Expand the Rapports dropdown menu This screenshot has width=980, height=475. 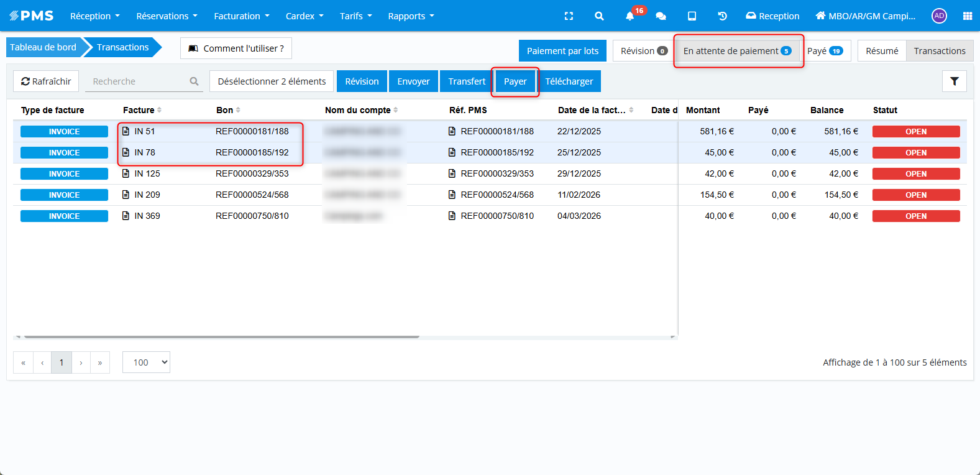[x=411, y=16]
